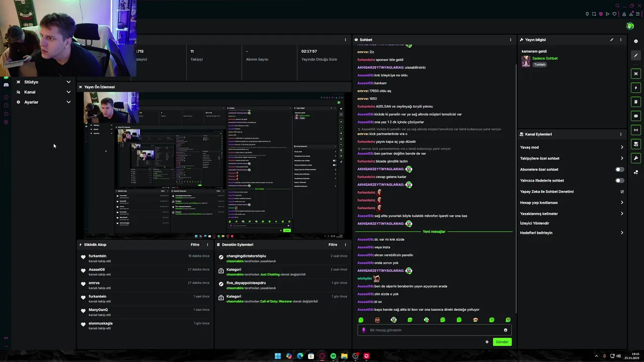Open Yapay Zeka ile Sohbet Denetimi link
This screenshot has width=644, height=362.
point(572,192)
